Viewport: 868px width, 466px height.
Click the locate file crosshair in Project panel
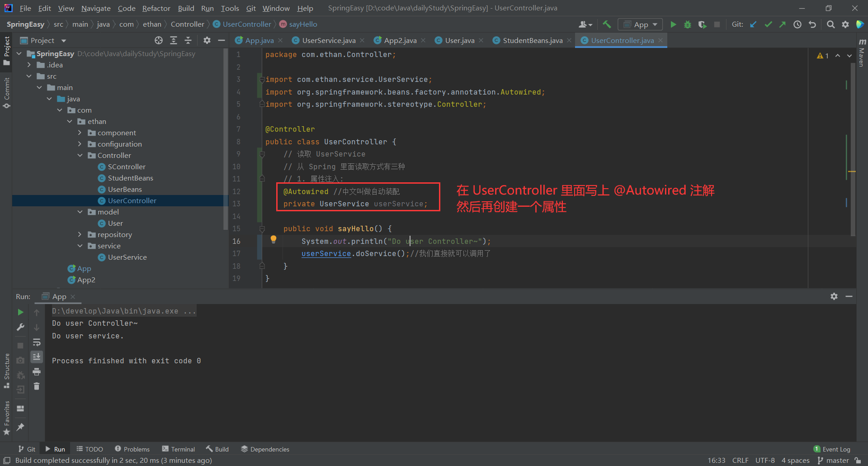pyautogui.click(x=159, y=40)
